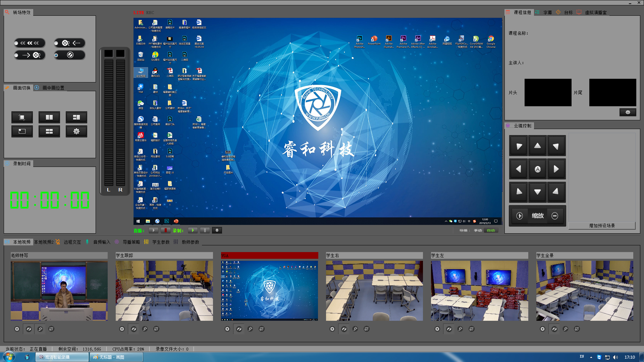Choose the one-large-two-small picture layout
This screenshot has width=644, height=362.
pos(76,117)
